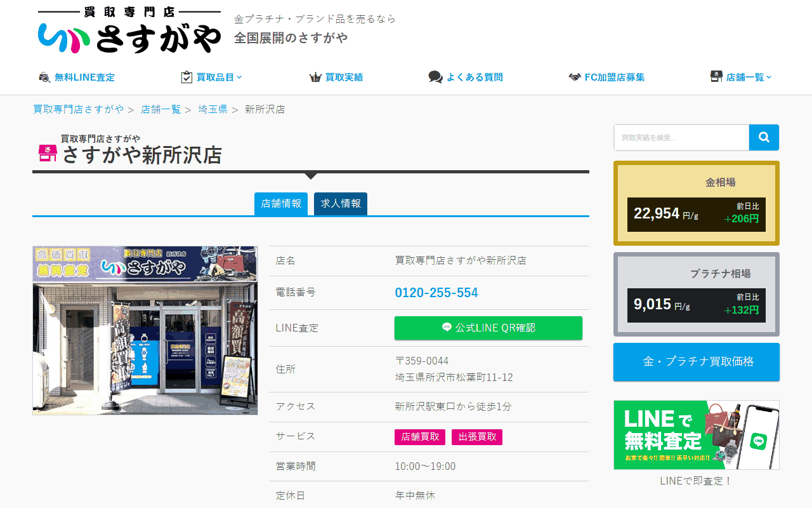The image size is (812, 508).
Task: Go to 買取専門店さすがや breadcrumb link
Action: point(79,109)
